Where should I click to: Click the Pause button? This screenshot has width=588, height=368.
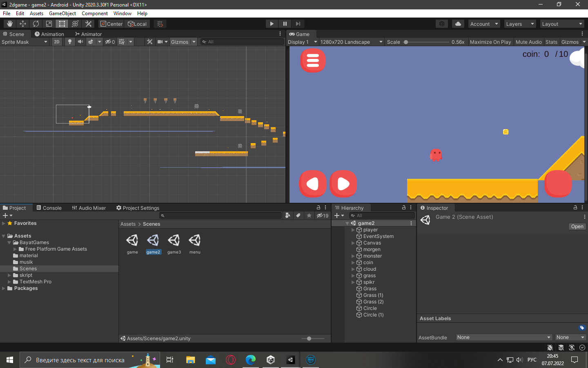point(285,24)
